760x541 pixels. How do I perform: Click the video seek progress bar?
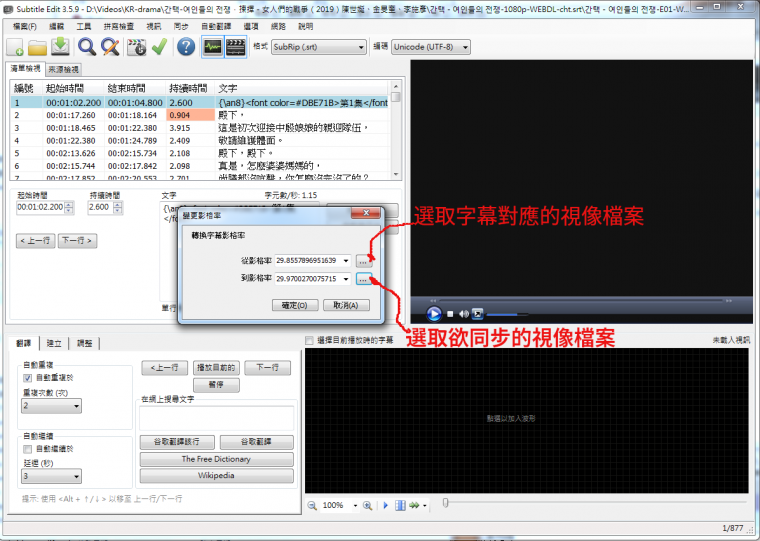tap(581, 301)
